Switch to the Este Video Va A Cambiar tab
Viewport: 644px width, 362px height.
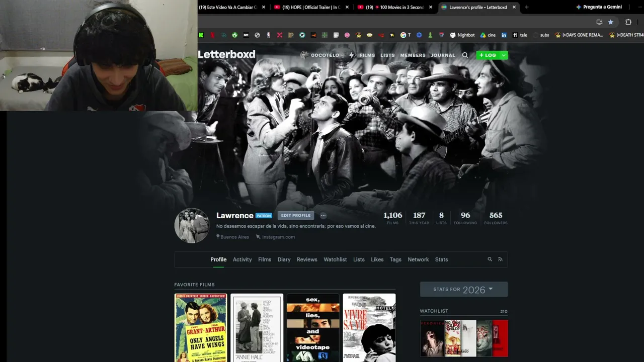pyautogui.click(x=229, y=7)
